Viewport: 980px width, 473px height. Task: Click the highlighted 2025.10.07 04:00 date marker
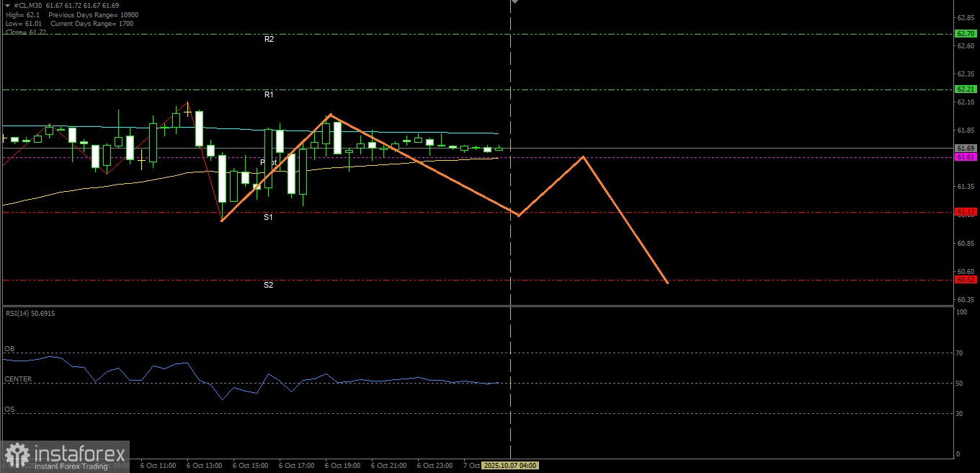click(509, 466)
